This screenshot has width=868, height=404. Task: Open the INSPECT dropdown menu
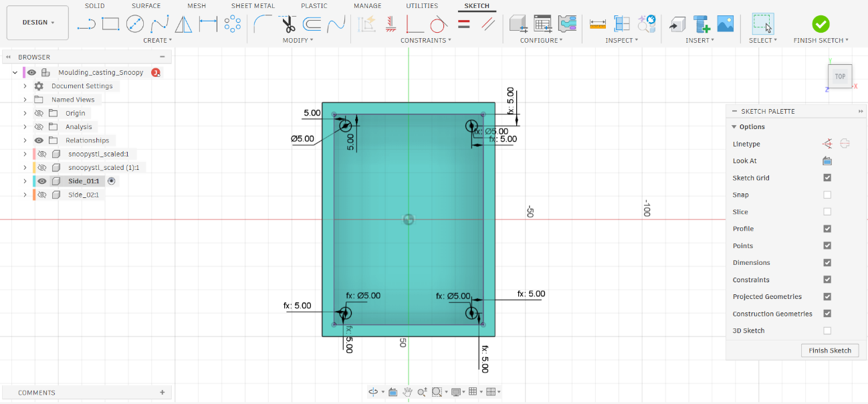[x=621, y=40]
